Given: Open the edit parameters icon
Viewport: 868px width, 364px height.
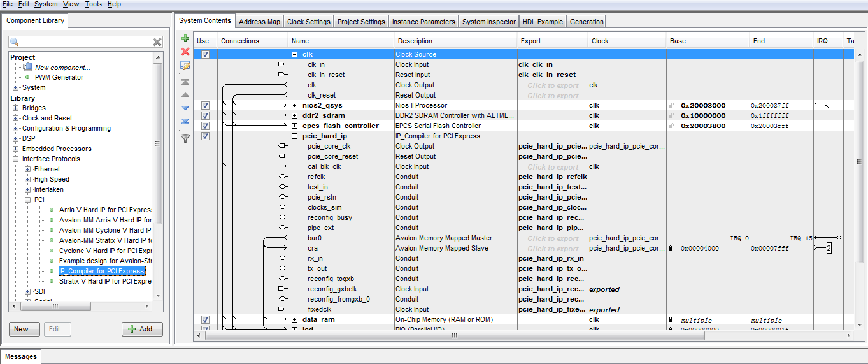Looking at the screenshot, I should coord(185,66).
